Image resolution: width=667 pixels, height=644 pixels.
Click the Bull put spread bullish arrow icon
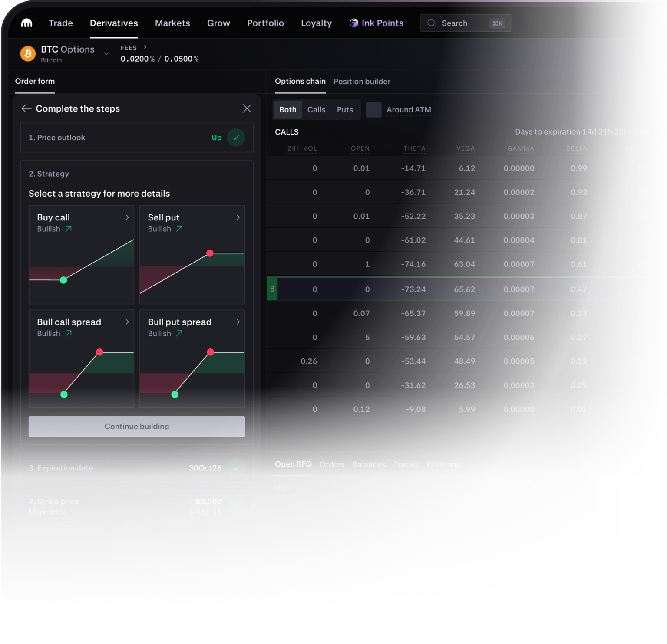coord(179,333)
